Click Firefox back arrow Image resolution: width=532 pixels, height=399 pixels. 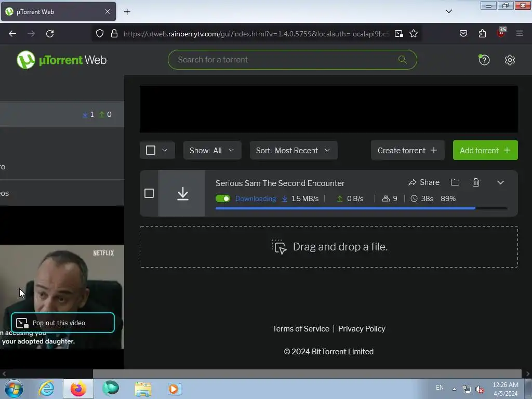click(x=12, y=34)
